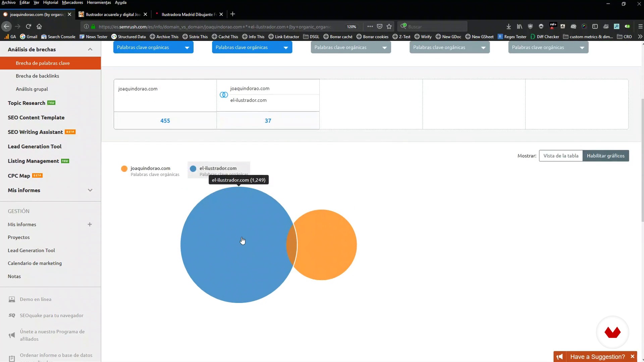Open the DSGL bookmarks folder

click(x=311, y=37)
